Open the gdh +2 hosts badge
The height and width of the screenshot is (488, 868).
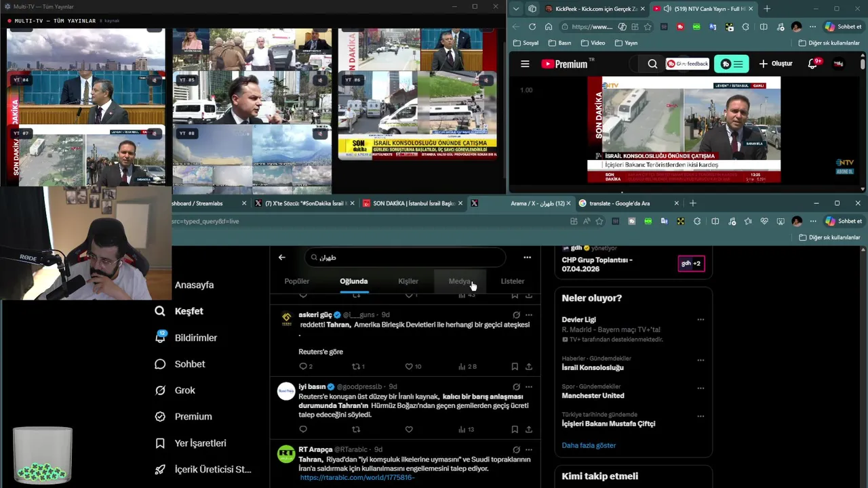692,263
